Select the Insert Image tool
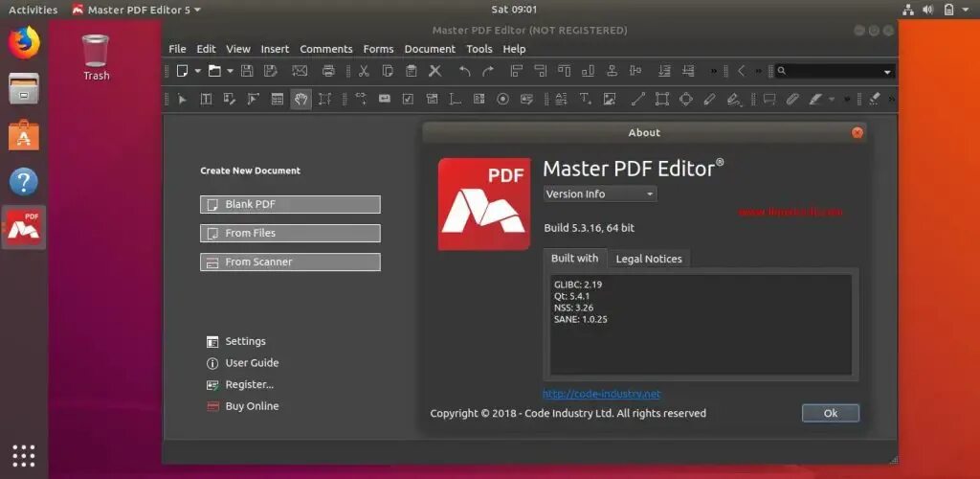 (610, 99)
